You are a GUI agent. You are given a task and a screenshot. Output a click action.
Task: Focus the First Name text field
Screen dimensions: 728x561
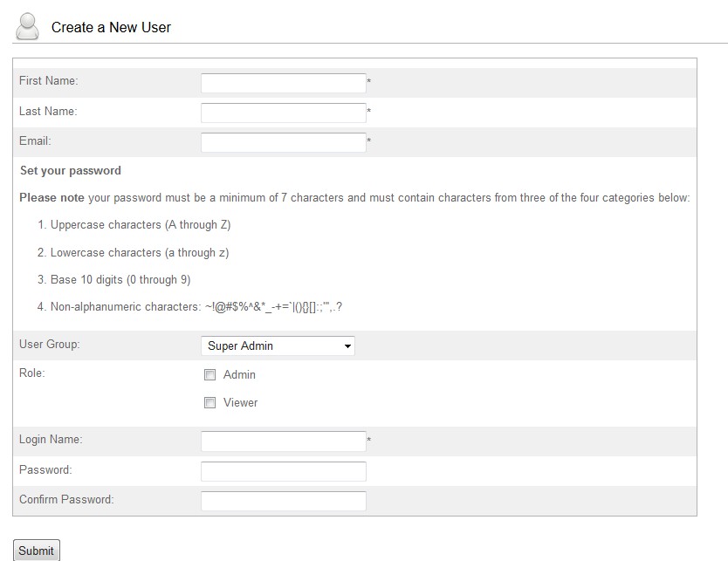coord(283,83)
